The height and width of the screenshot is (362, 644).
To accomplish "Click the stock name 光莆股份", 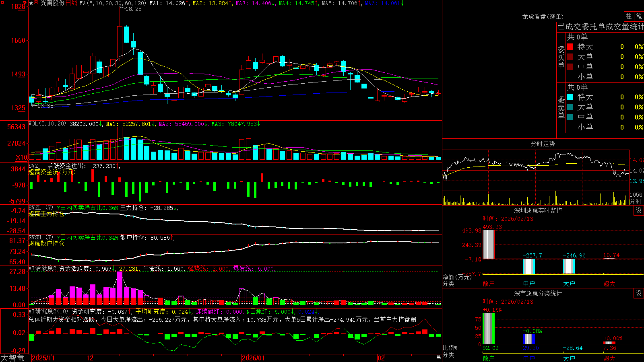I will [52, 3].
